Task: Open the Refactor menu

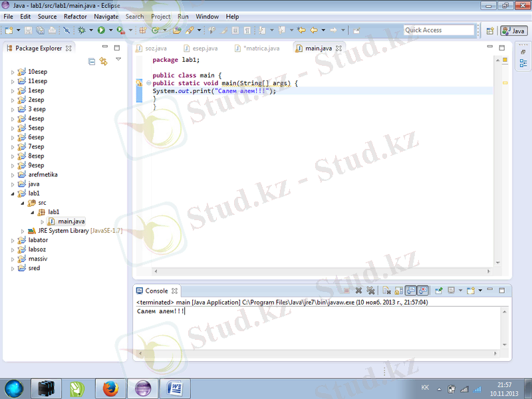Action: 75,17
